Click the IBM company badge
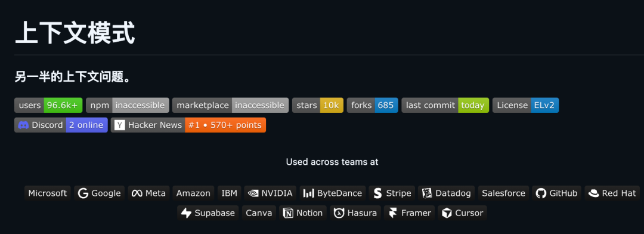644x234 pixels. point(229,193)
